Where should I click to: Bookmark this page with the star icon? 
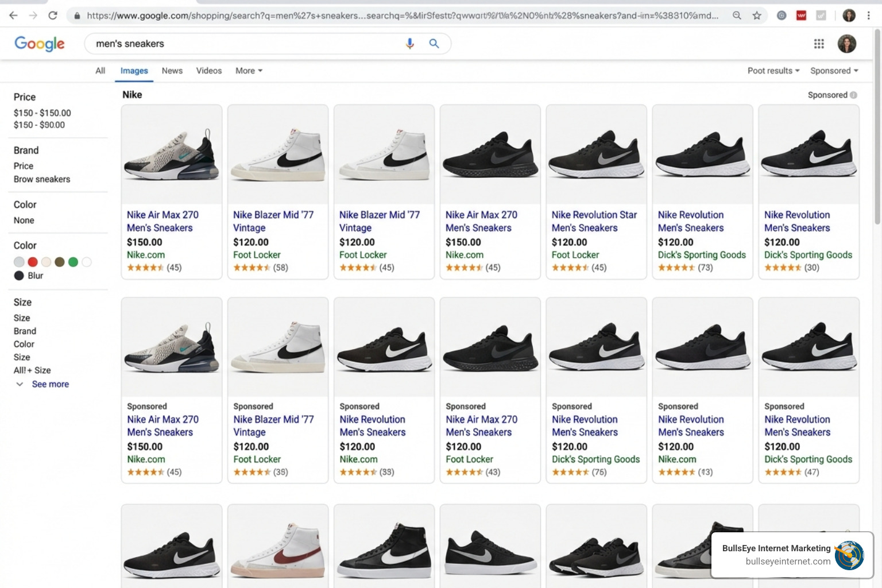tap(757, 16)
